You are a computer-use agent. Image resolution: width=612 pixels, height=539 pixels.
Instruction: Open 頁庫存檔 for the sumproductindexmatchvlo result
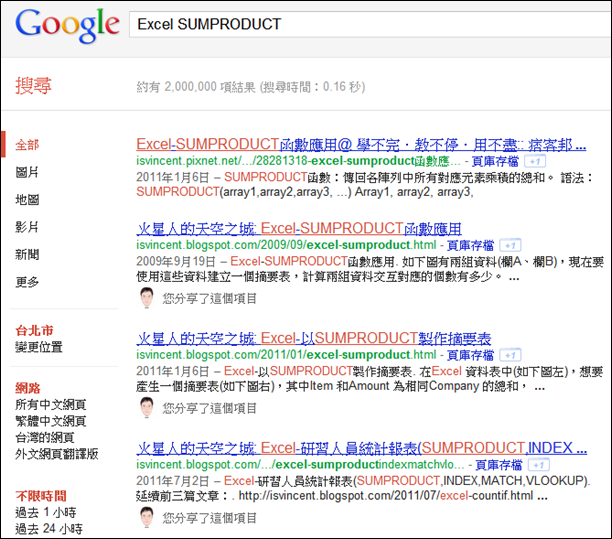point(499,464)
